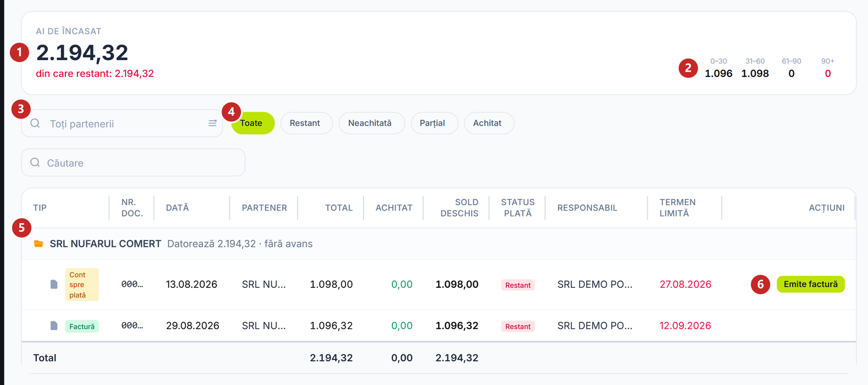Click the total amount 1.096,32 in TOTAL column
868x385 pixels.
tap(331, 326)
